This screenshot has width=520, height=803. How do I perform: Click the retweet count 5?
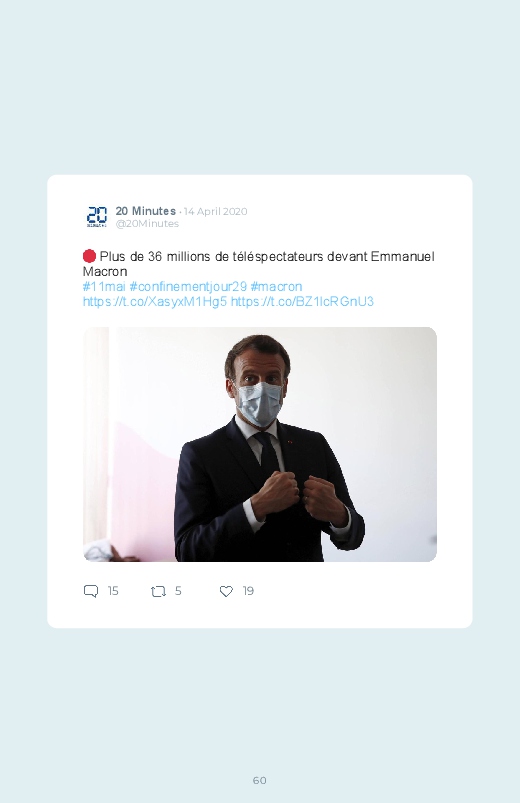click(178, 591)
